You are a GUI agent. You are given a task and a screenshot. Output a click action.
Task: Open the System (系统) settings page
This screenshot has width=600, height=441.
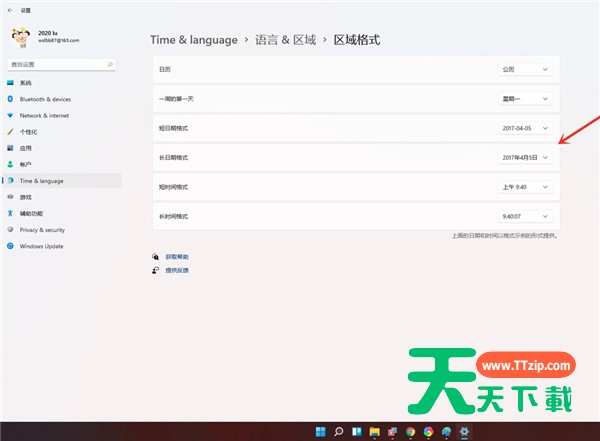click(x=61, y=83)
